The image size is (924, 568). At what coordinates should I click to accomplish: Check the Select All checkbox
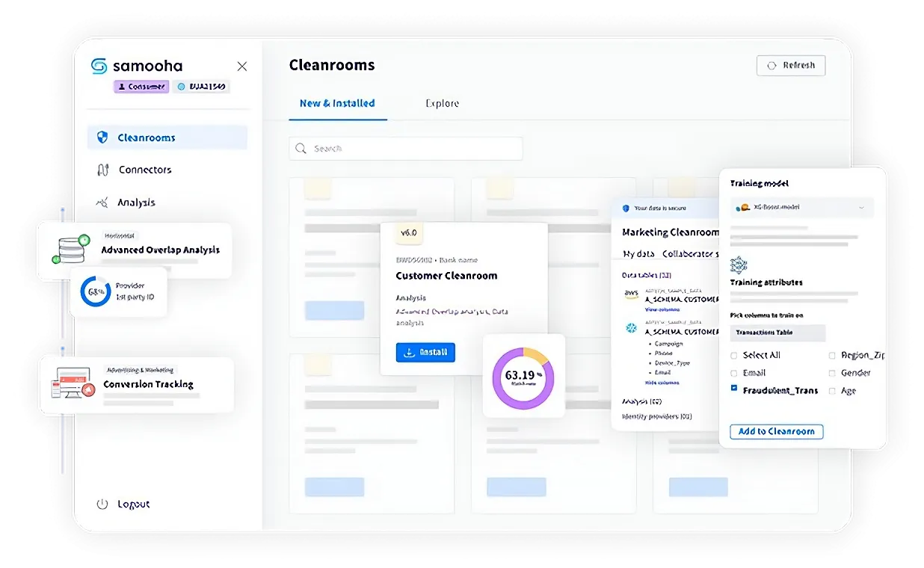[734, 356]
